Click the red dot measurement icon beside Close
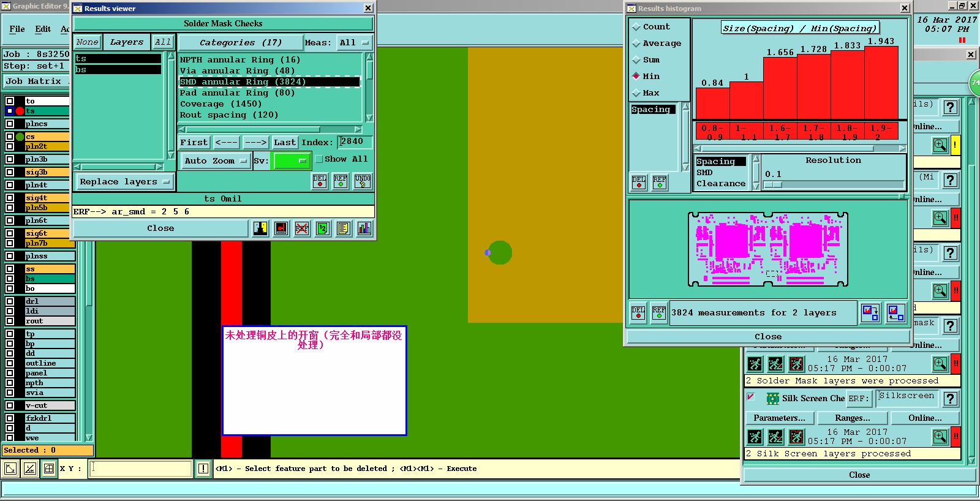Screen dimensions: 980x501 282,228
